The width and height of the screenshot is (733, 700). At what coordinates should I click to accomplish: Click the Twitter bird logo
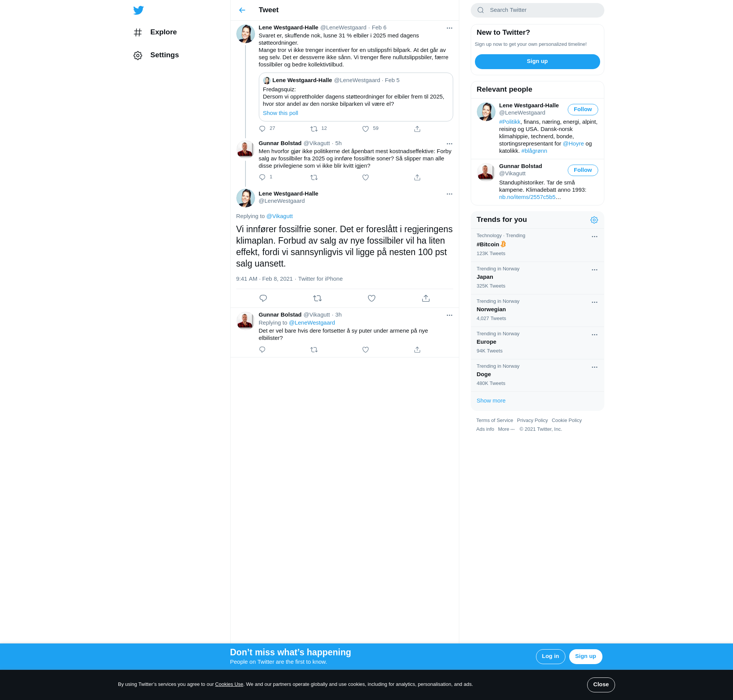click(139, 10)
